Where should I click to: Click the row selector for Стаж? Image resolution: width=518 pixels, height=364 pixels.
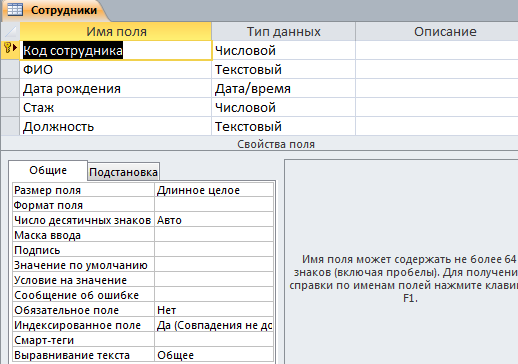pos(10,108)
